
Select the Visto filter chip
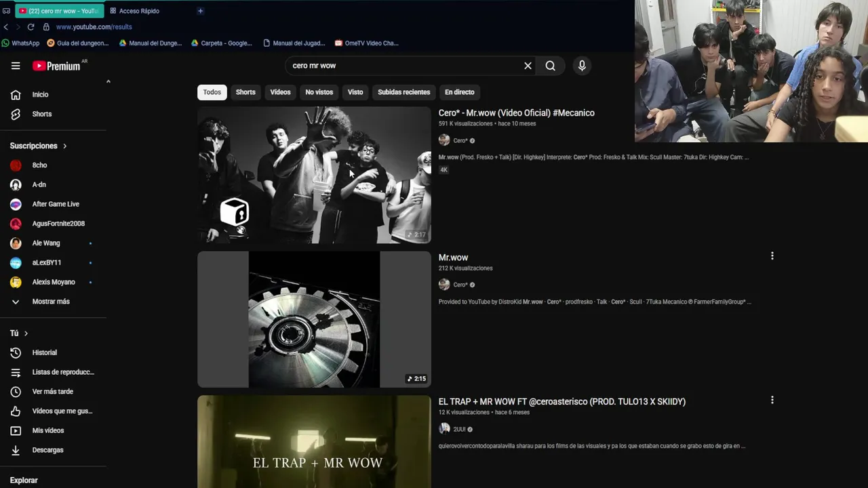point(355,92)
